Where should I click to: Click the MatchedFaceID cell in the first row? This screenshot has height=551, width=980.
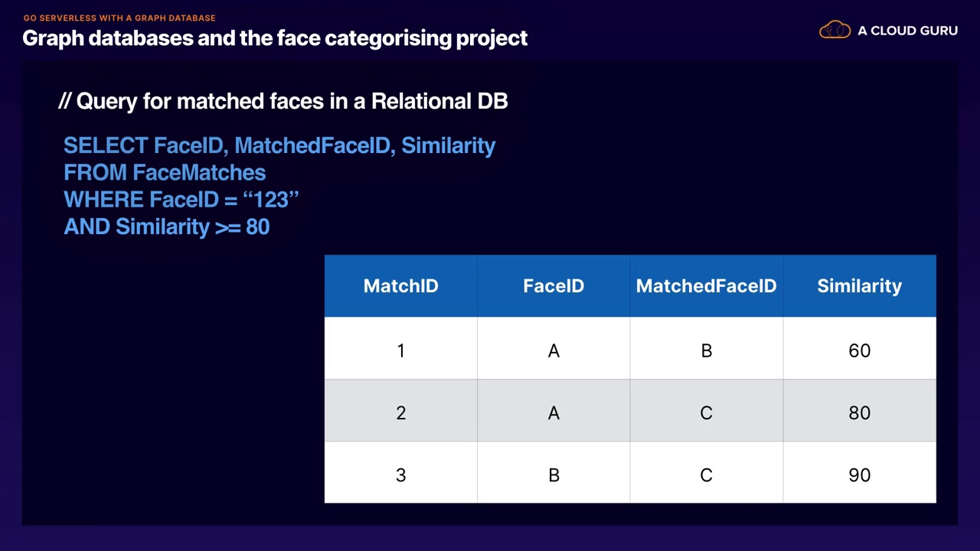click(706, 350)
